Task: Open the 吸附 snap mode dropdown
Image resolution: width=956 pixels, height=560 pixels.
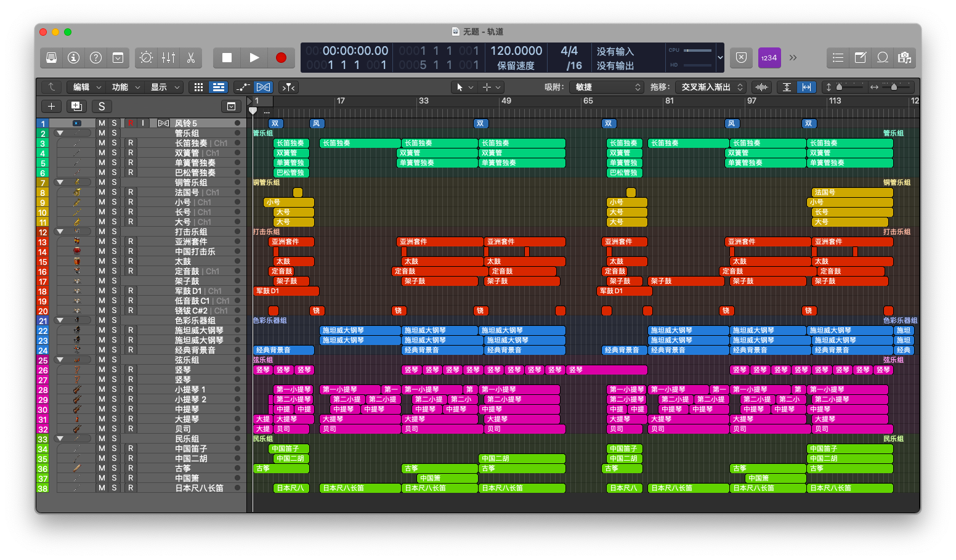Action: [607, 87]
